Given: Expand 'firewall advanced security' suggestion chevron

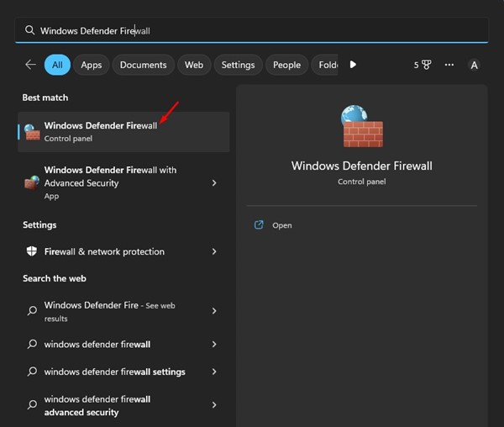Looking at the screenshot, I should point(214,405).
